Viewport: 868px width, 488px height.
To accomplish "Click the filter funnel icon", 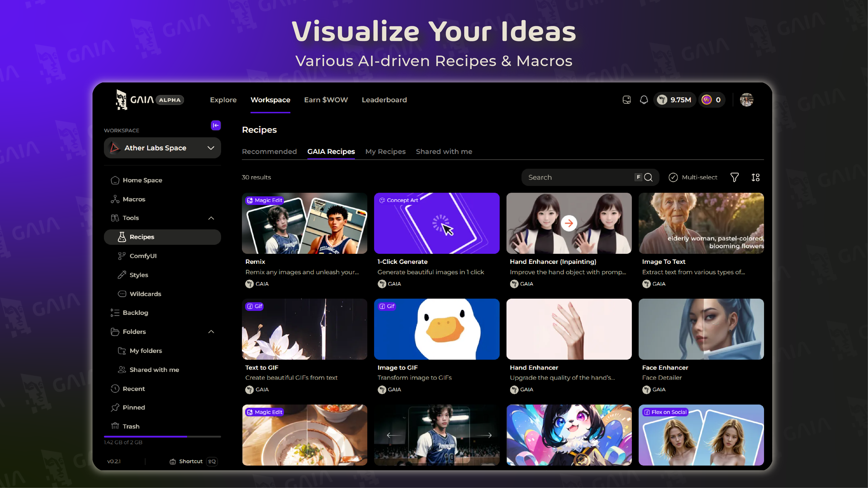I will 734,177.
